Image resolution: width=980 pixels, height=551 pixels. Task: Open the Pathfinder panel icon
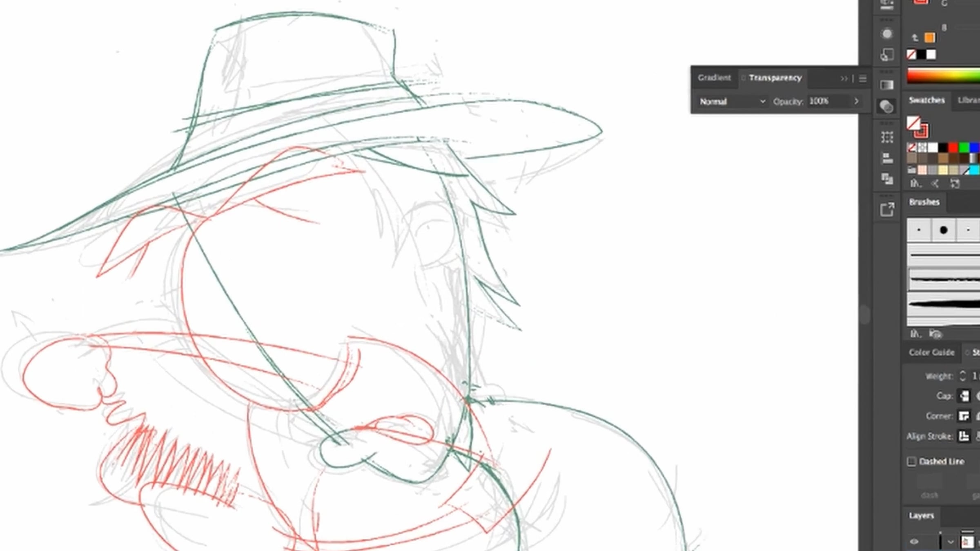886,179
